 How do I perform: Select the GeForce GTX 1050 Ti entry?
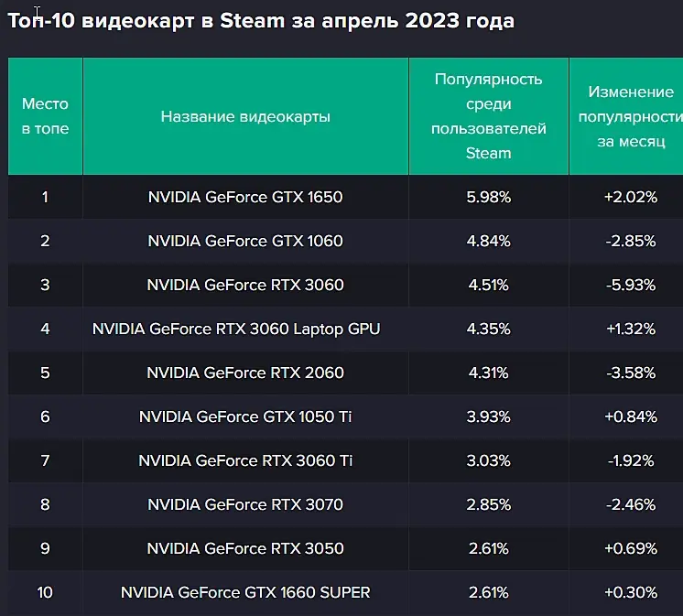245,416
